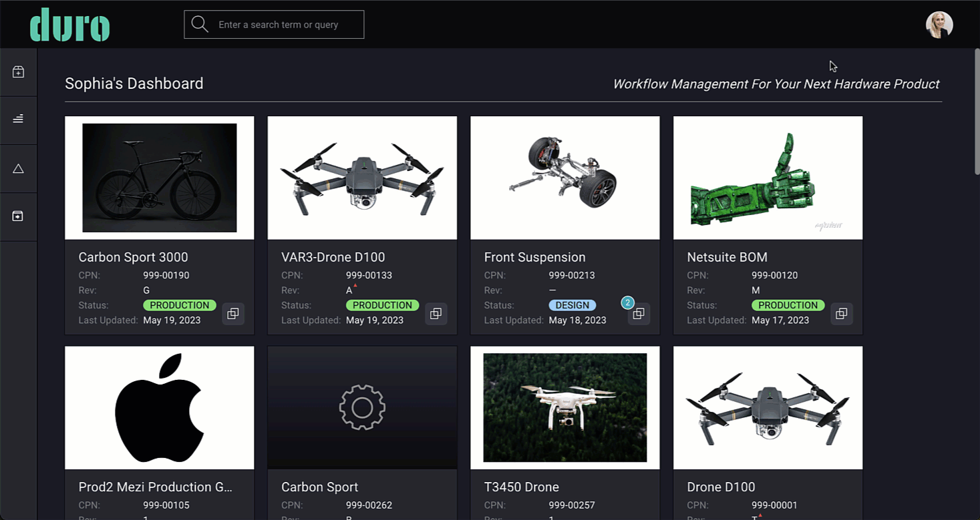Screen dimensions: 980x520
Task: Click CPN value 999-00213
Action: (x=572, y=275)
